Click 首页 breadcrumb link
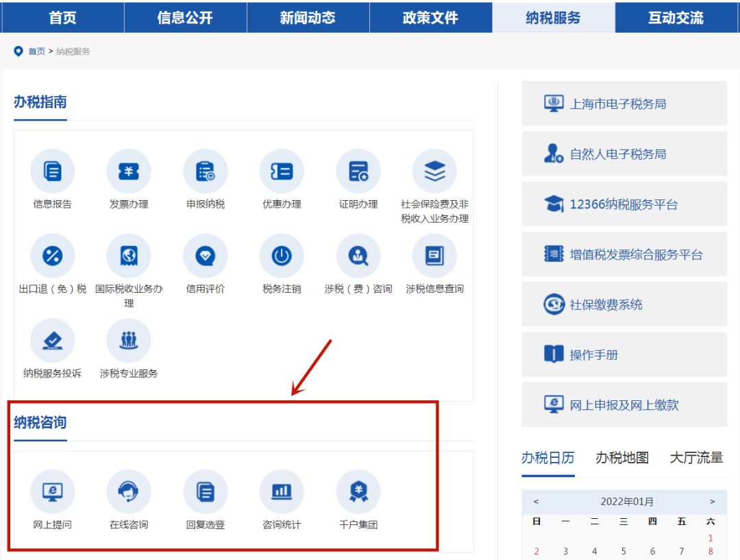The height and width of the screenshot is (560, 740). [x=37, y=51]
